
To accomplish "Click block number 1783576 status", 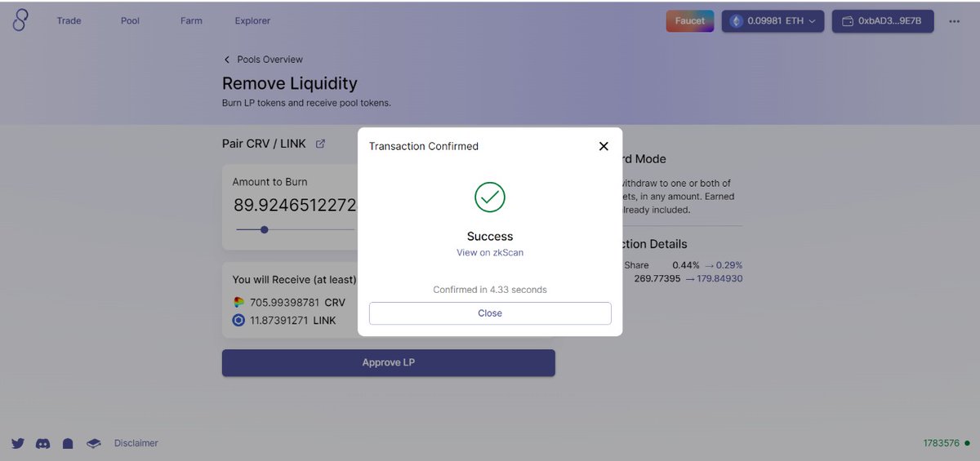I will coord(947,444).
